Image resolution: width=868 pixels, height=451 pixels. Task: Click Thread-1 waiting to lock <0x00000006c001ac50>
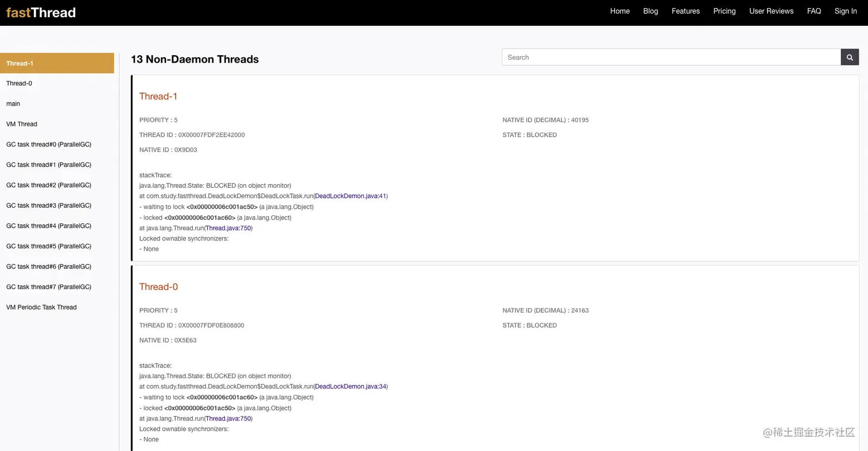click(x=226, y=207)
